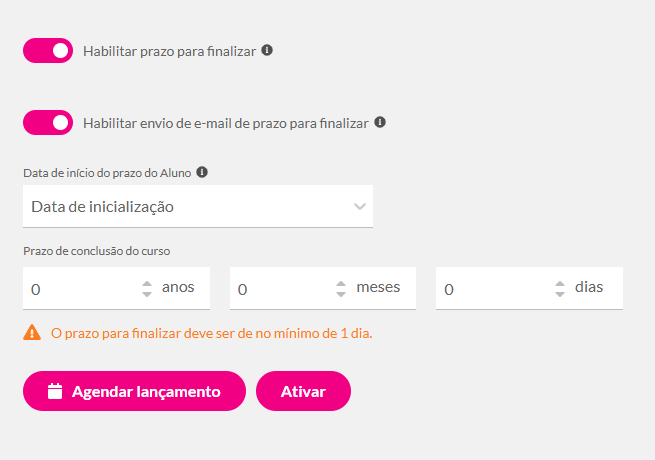Expand dropdown using its chevron arrow
The image size is (655, 460).
click(x=360, y=207)
